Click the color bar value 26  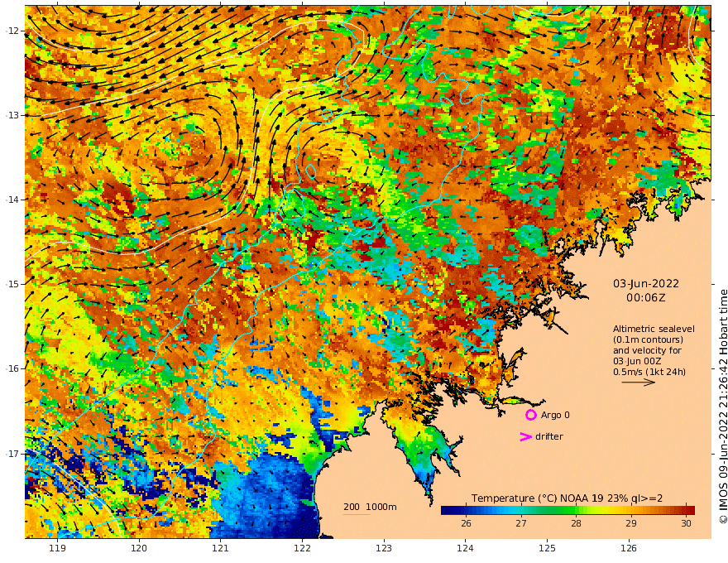tap(466, 523)
